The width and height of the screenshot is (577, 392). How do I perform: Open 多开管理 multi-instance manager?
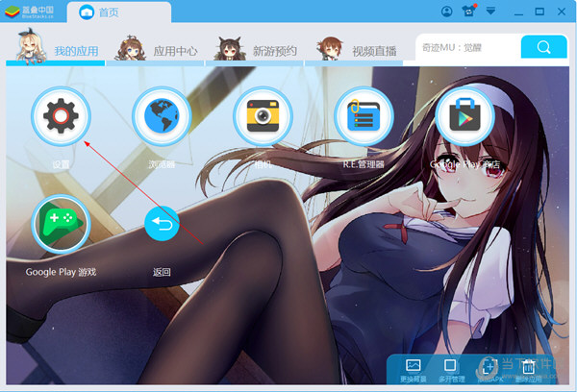449,371
